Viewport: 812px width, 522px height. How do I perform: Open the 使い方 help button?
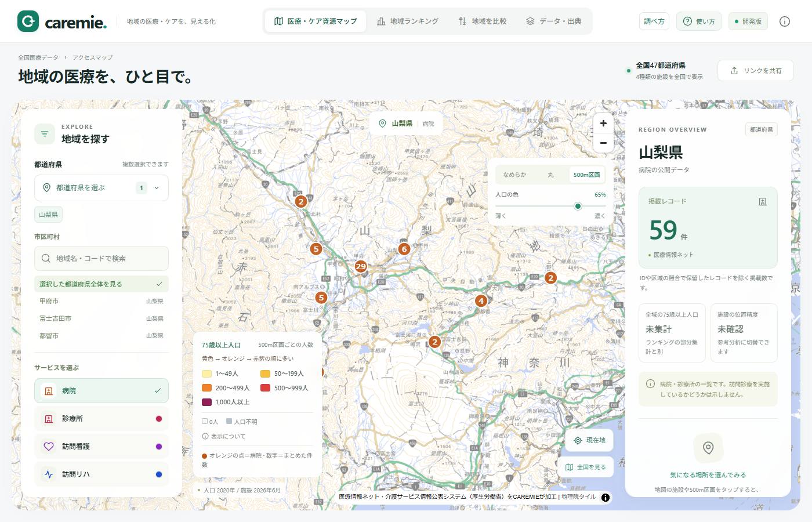[x=699, y=21]
